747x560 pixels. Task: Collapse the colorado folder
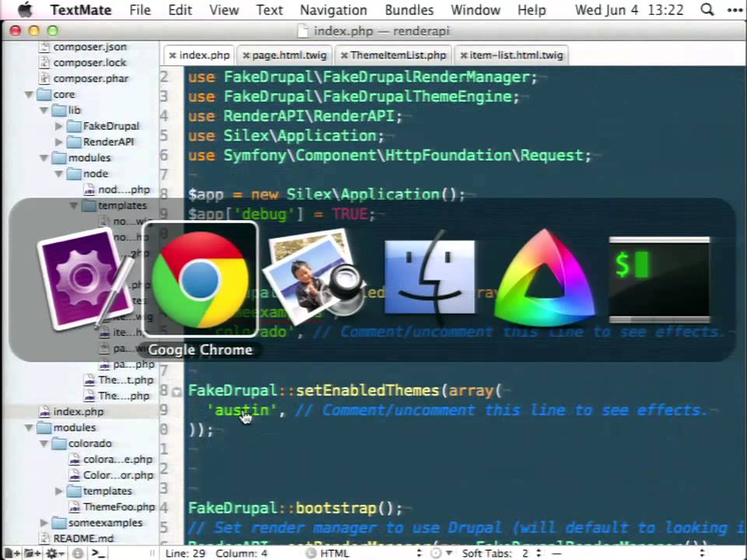[44, 443]
